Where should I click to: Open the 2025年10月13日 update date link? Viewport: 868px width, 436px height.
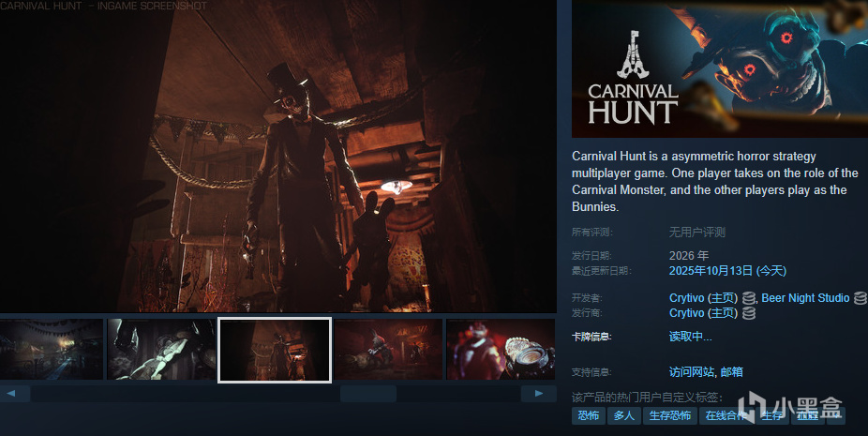pos(727,271)
